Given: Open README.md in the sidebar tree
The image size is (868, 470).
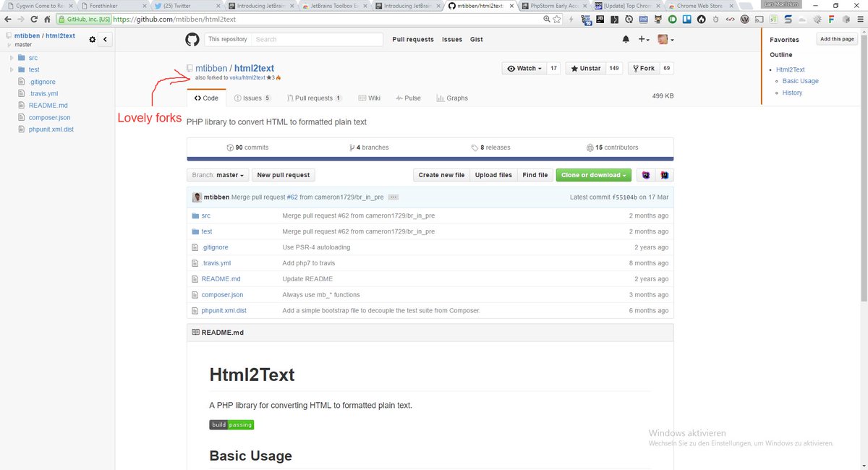Looking at the screenshot, I should pos(48,105).
